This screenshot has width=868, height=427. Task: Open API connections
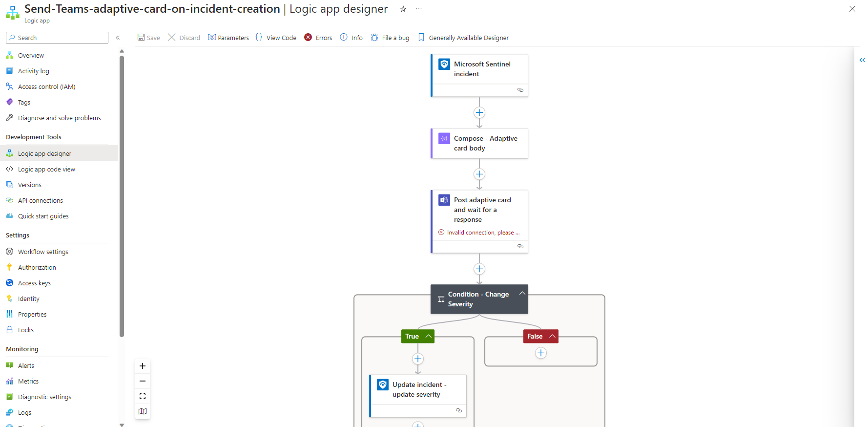[40, 200]
